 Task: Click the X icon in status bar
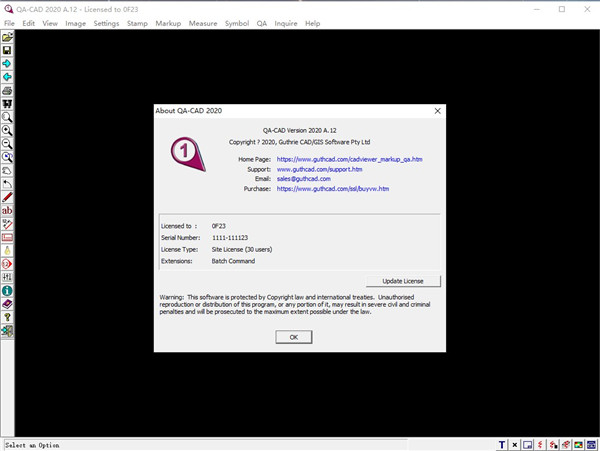point(515,445)
